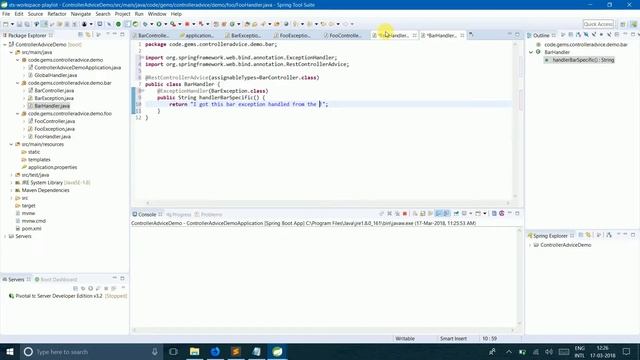Click the editor horizontal scrollbar
The height and width of the screenshot is (360, 640).
tap(327, 202)
